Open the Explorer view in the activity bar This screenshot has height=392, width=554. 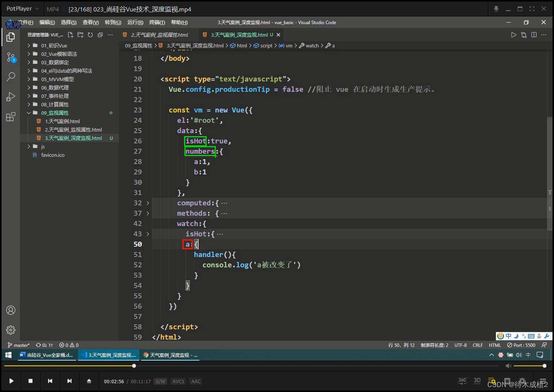click(x=11, y=37)
